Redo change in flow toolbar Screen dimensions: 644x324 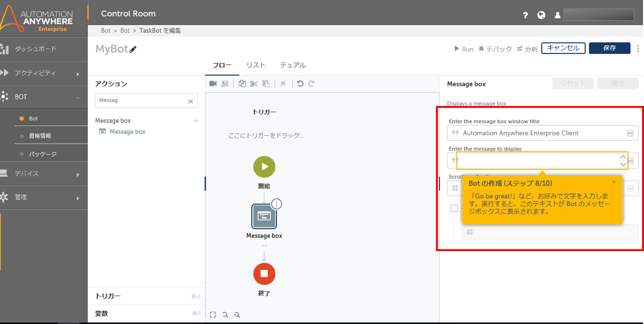pyautogui.click(x=311, y=84)
